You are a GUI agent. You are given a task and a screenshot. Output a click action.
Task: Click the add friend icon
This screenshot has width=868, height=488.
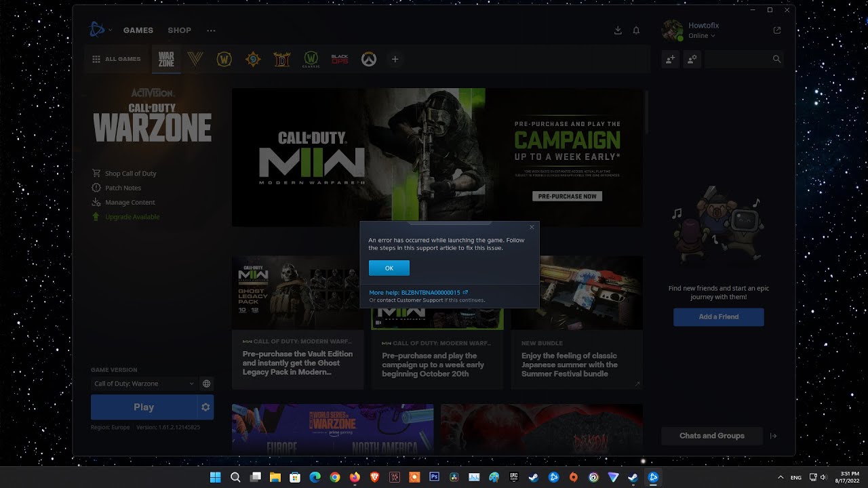tap(670, 59)
